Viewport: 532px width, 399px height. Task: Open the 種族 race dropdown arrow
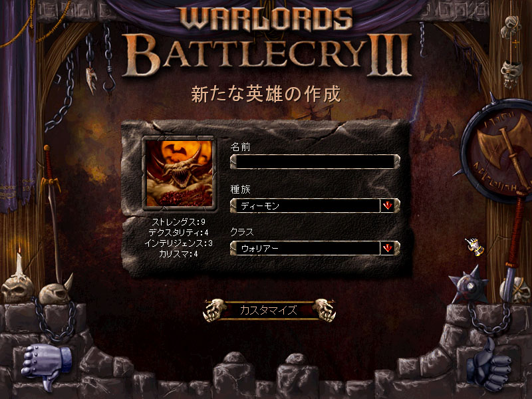tap(388, 205)
